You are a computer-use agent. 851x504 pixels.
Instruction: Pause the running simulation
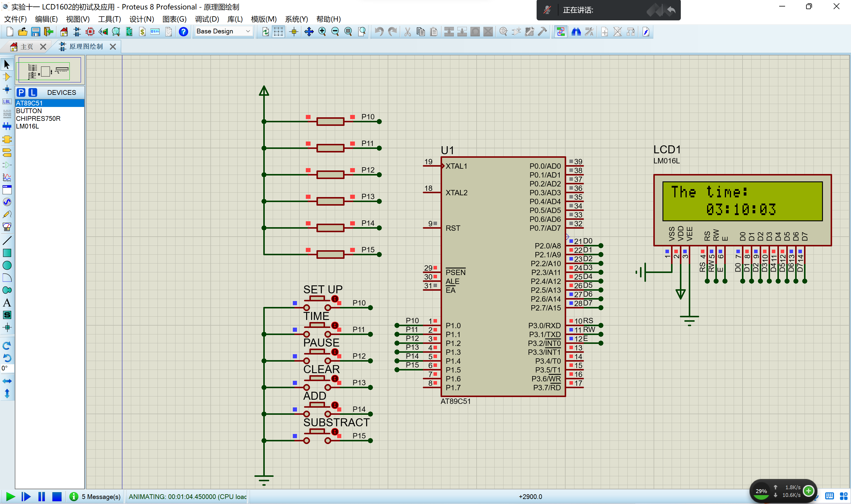pos(41,497)
